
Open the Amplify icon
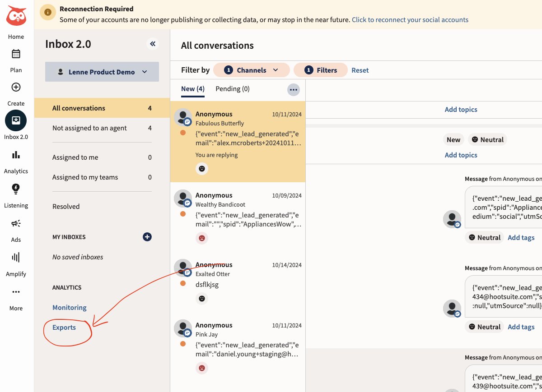tap(16, 258)
